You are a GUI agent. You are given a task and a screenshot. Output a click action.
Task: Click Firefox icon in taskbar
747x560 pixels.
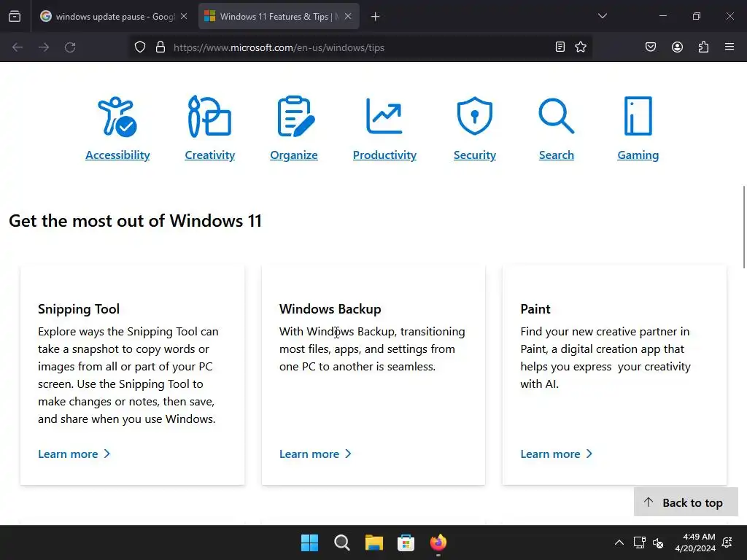(438, 542)
